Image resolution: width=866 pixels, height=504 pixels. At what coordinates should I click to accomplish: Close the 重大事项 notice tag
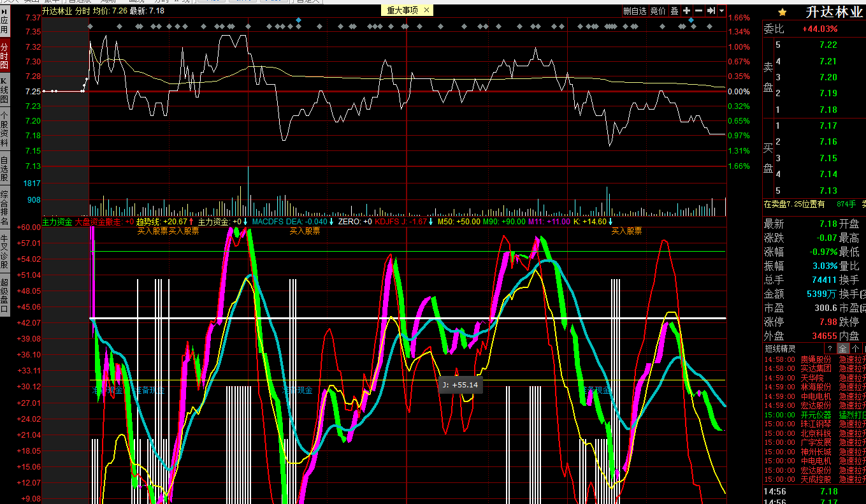click(x=427, y=10)
